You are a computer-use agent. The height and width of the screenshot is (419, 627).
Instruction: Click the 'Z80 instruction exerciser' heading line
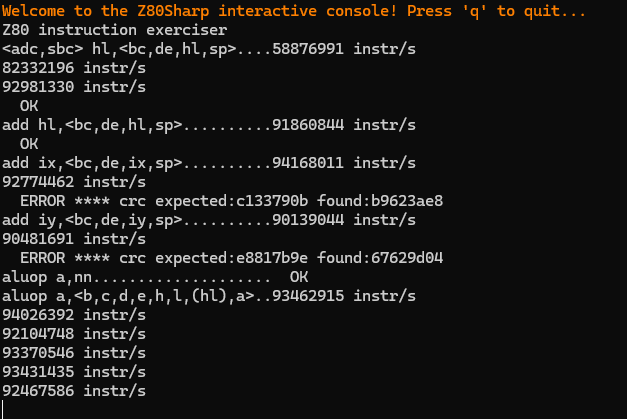coord(115,30)
